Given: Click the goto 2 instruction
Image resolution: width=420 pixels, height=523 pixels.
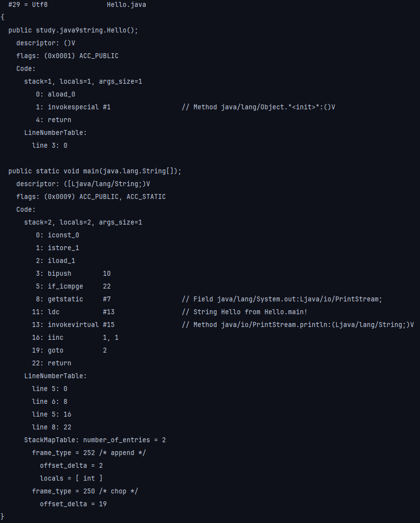Looking at the screenshot, I should [77, 351].
